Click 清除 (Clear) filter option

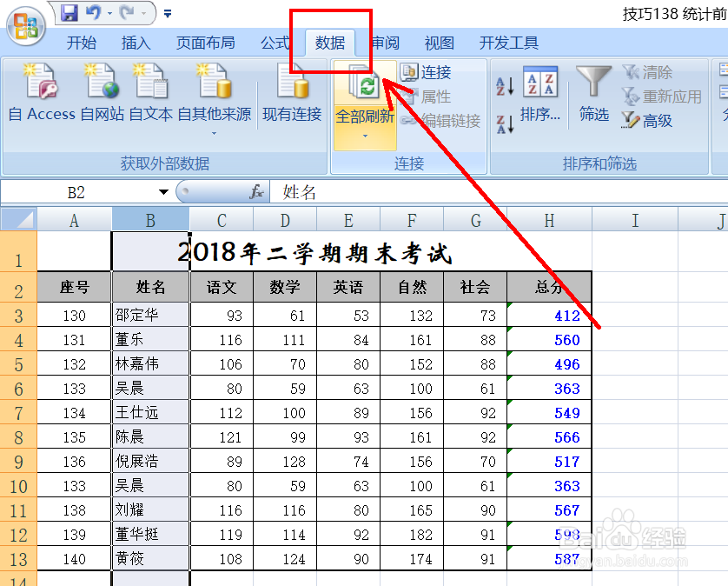(x=654, y=73)
